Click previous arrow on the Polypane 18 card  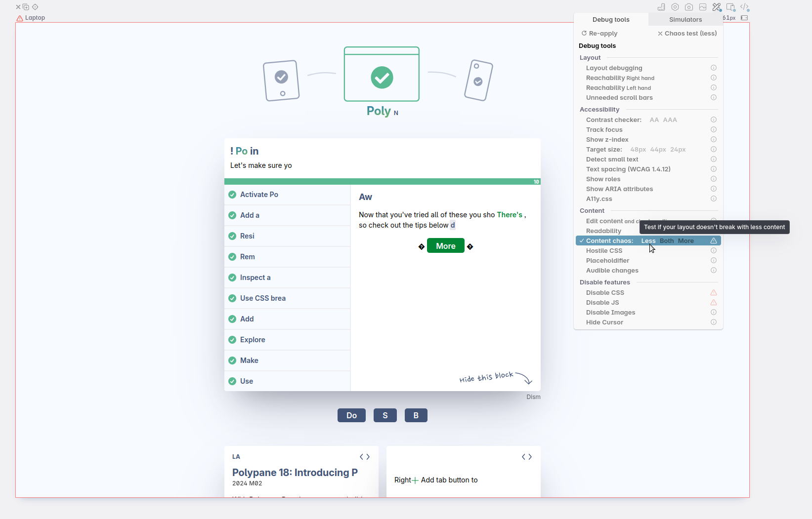362,457
